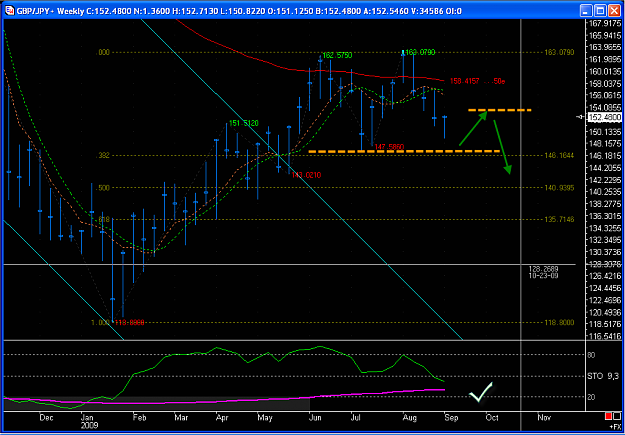Click the 143.0210 swing low label

(306, 175)
